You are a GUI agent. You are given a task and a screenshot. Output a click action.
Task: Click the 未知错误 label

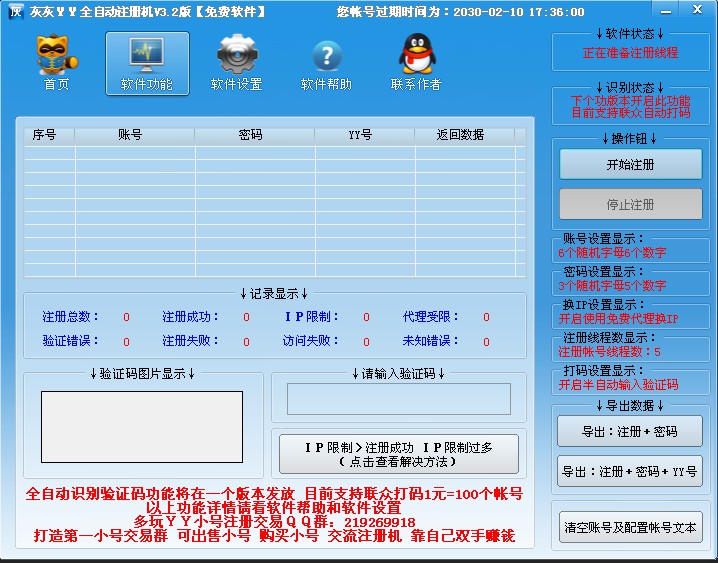[430, 341]
